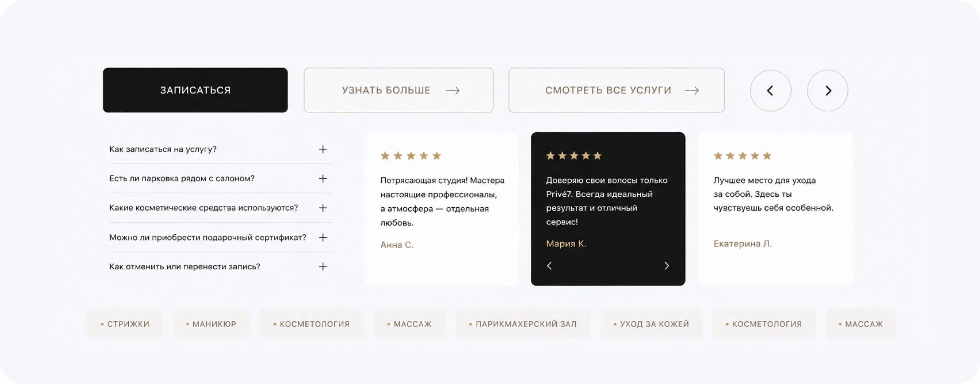Viewport: 980px width, 384px height.
Task: Select the МАНИКЮР tag
Action: pos(211,324)
